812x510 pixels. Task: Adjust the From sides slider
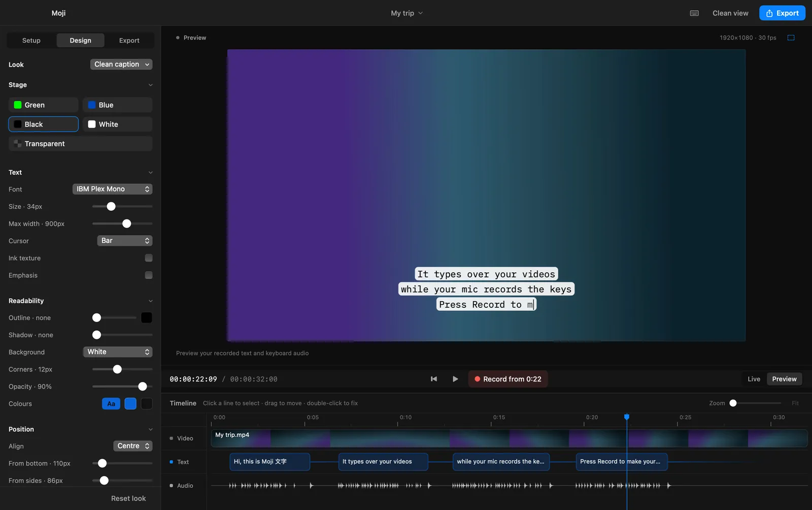coord(122,481)
